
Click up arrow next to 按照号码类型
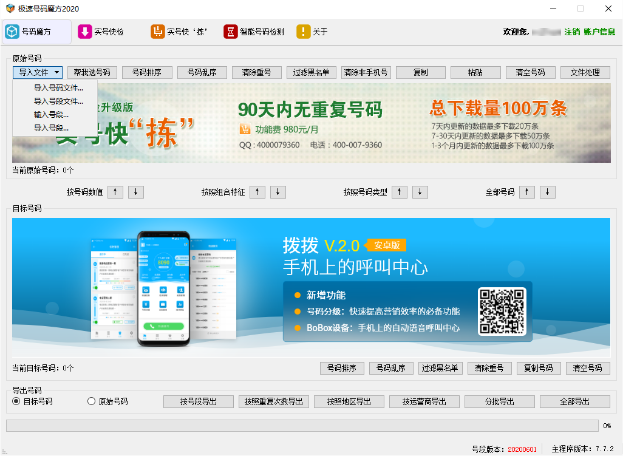click(399, 192)
